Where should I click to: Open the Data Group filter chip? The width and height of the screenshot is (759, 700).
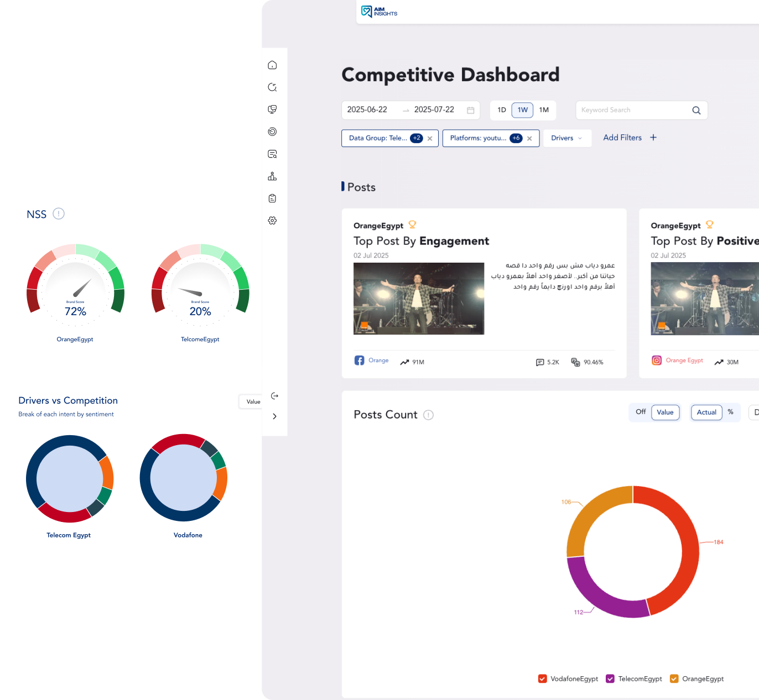[378, 138]
